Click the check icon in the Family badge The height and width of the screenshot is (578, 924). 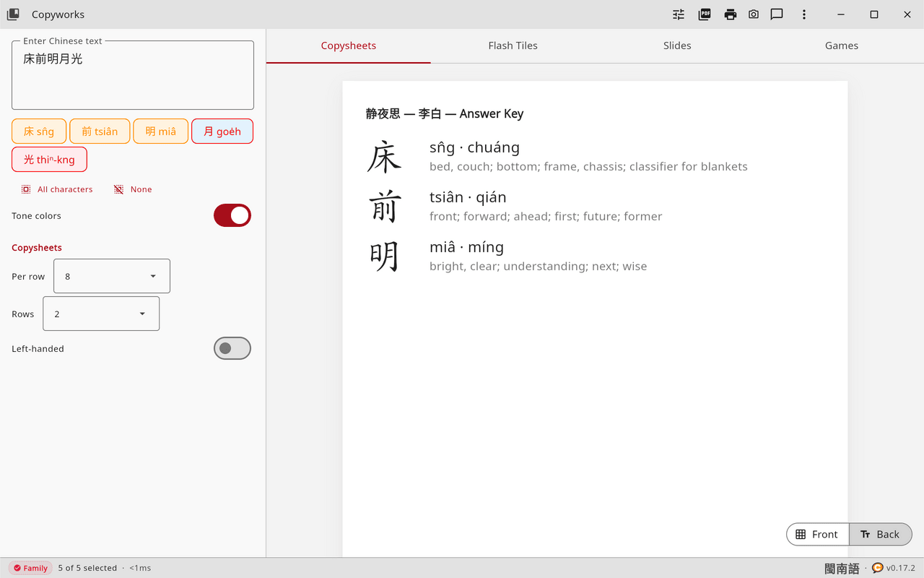pos(17,568)
